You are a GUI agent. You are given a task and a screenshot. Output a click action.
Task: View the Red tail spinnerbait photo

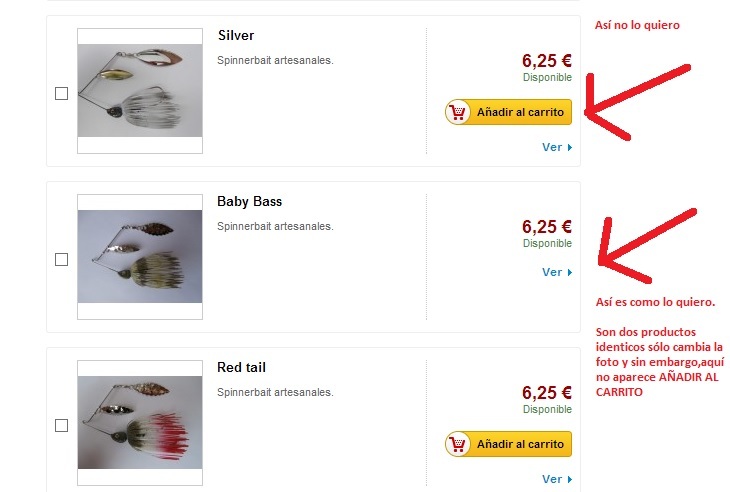point(140,423)
